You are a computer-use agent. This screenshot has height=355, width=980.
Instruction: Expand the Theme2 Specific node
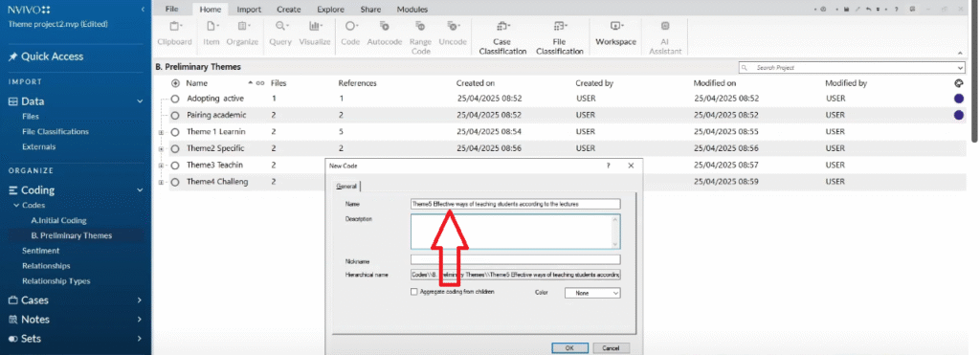click(x=161, y=148)
